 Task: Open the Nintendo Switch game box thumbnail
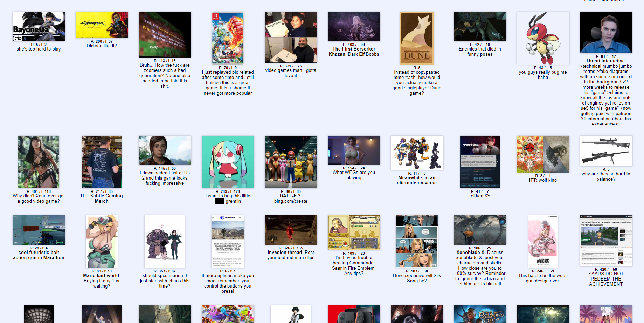pyautogui.click(x=228, y=38)
